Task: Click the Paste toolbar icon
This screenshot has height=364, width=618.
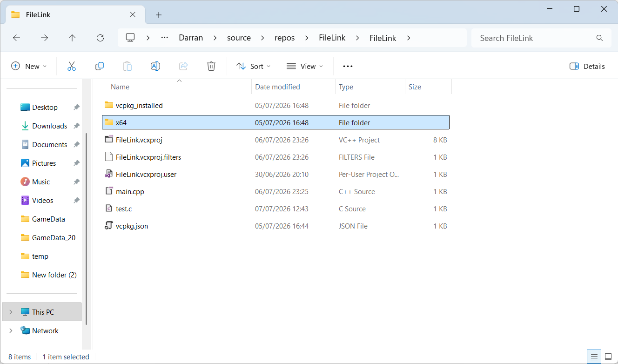Action: (x=128, y=66)
